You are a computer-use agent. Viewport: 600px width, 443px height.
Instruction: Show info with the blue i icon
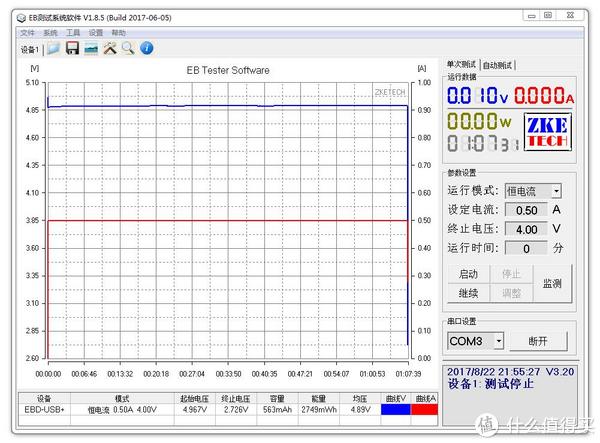147,48
